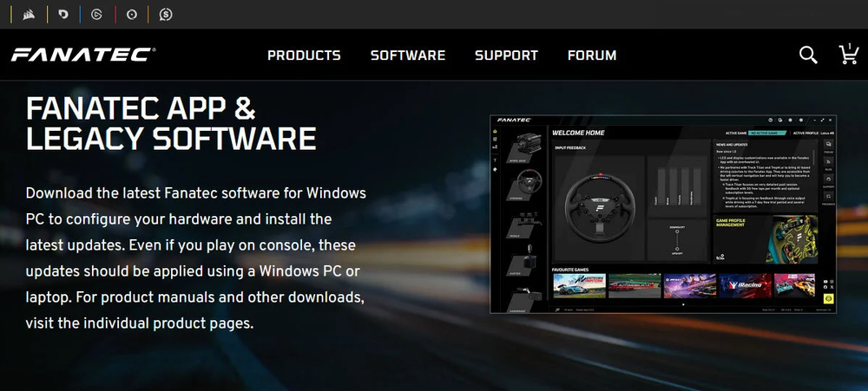868x391 pixels.
Task: Open the shopping cart icon
Action: pyautogui.click(x=849, y=55)
